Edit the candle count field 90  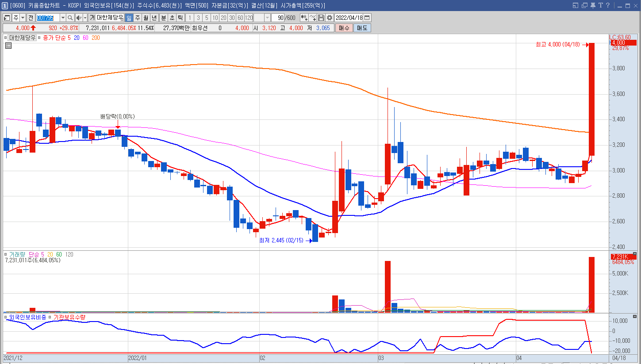tap(278, 18)
